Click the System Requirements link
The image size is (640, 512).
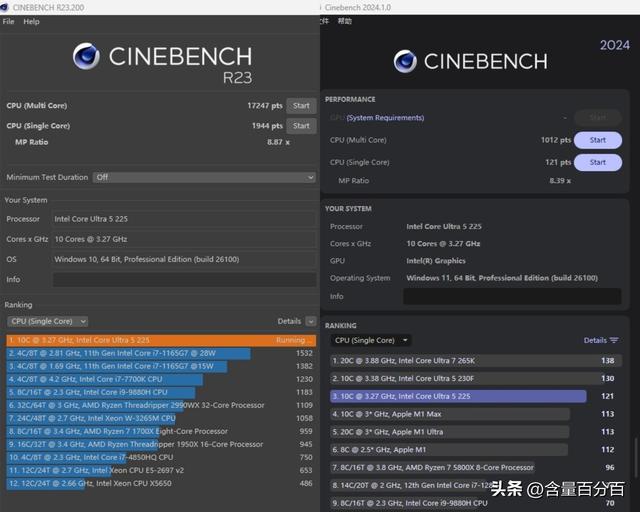385,118
